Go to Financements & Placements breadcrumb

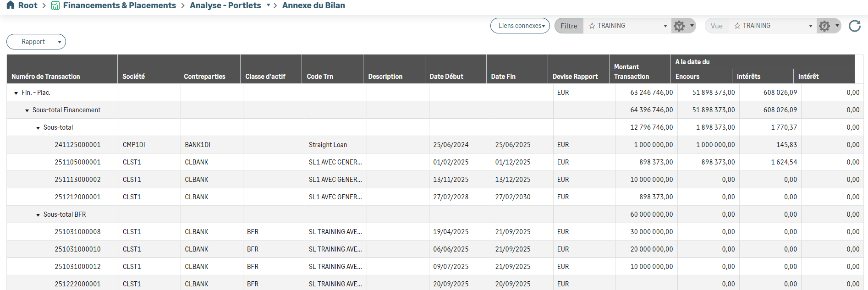pyautogui.click(x=119, y=5)
